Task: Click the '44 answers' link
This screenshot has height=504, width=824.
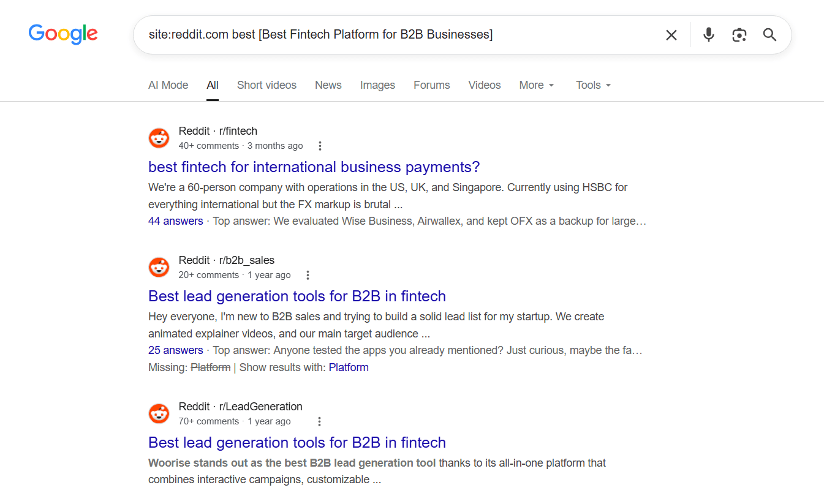Action: coord(176,221)
